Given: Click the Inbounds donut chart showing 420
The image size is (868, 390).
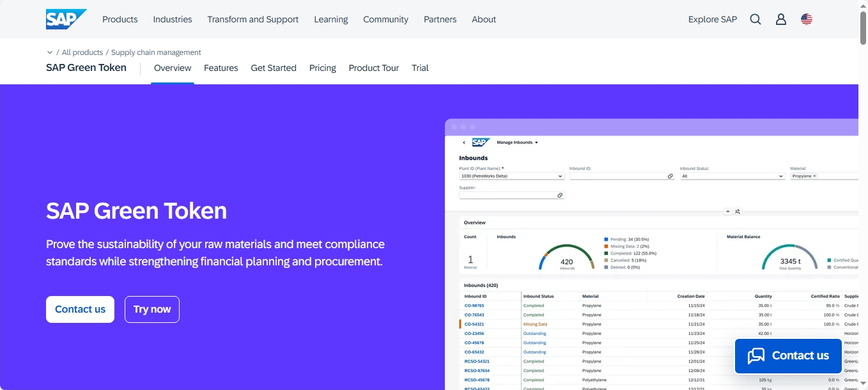Looking at the screenshot, I should tap(566, 257).
